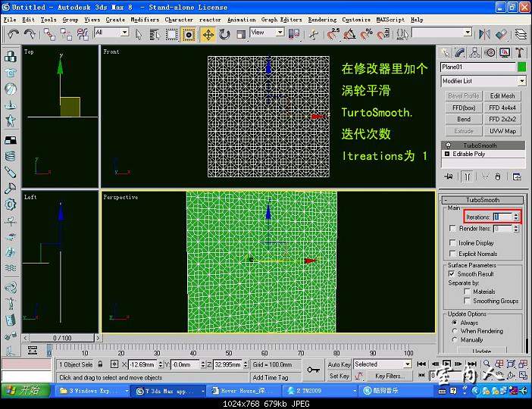The image size is (532, 409).
Task: Open the Utilities hammer panel tab
Action: (521, 52)
